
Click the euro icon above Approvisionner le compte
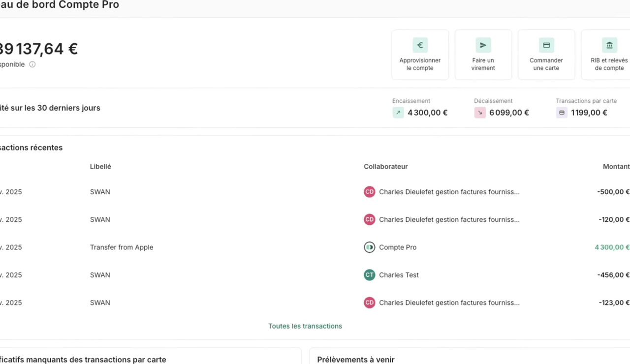[420, 45]
